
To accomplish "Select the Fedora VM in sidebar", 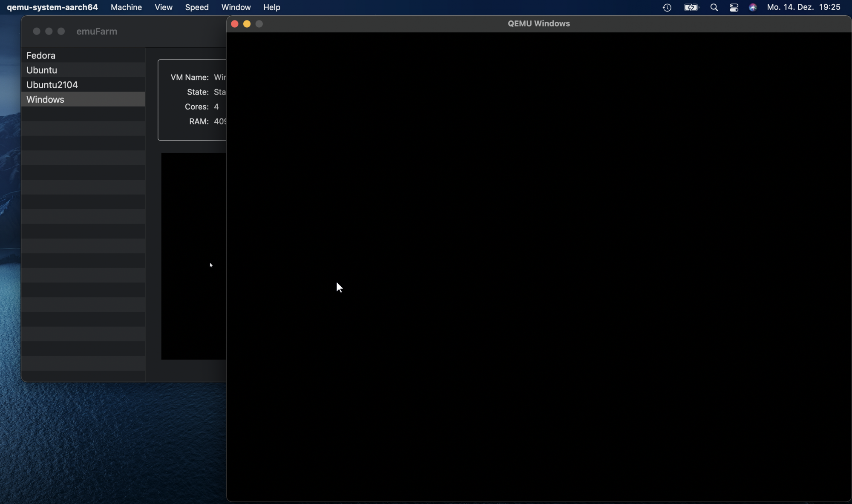I will [41, 55].
